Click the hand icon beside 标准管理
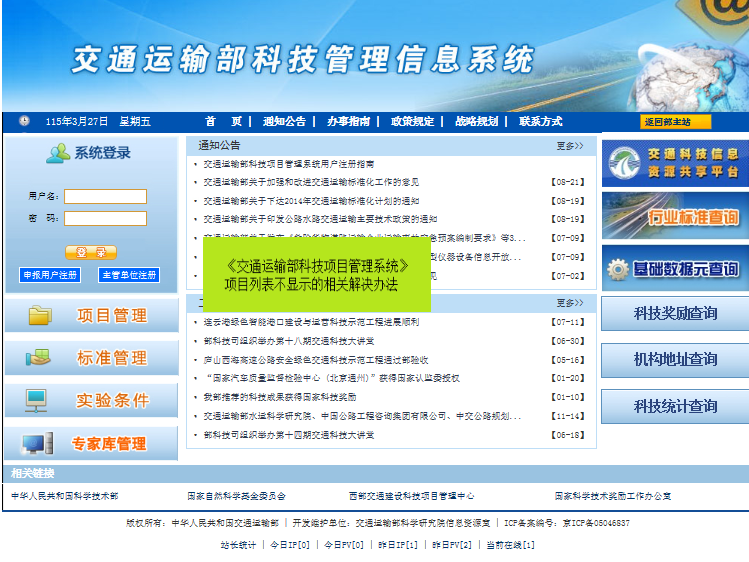This screenshot has height=562, width=749. 39,358
